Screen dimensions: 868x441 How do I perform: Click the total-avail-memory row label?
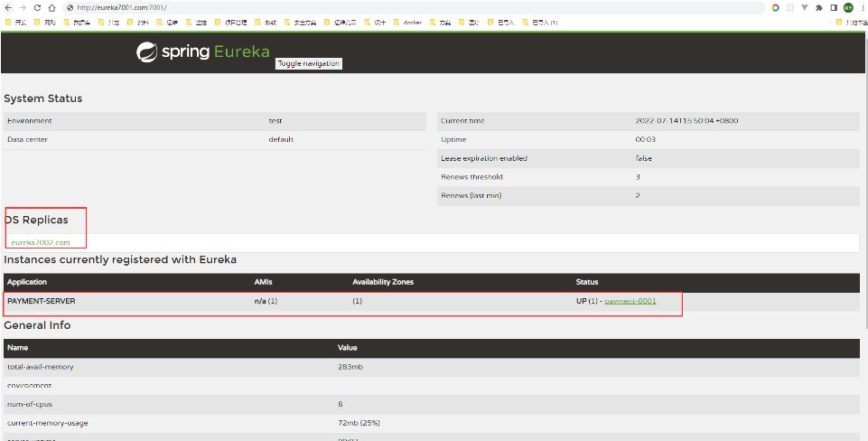41,367
